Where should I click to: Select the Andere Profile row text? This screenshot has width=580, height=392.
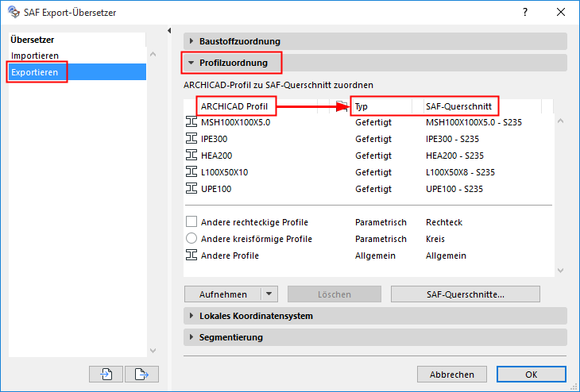pos(230,256)
